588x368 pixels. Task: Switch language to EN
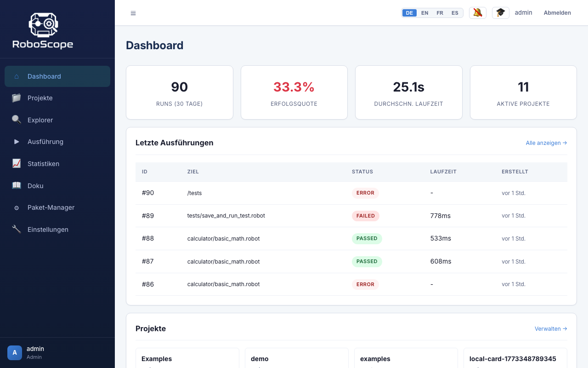point(424,13)
